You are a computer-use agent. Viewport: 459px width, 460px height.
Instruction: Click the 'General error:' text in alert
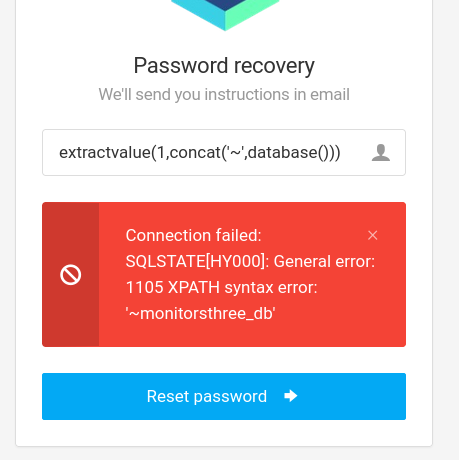(x=324, y=261)
